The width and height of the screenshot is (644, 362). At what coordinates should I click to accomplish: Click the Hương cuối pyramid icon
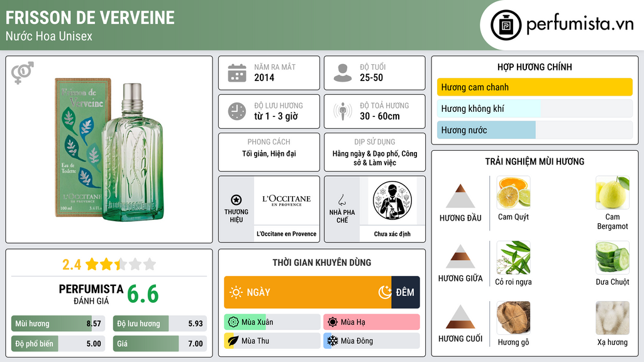(x=460, y=317)
